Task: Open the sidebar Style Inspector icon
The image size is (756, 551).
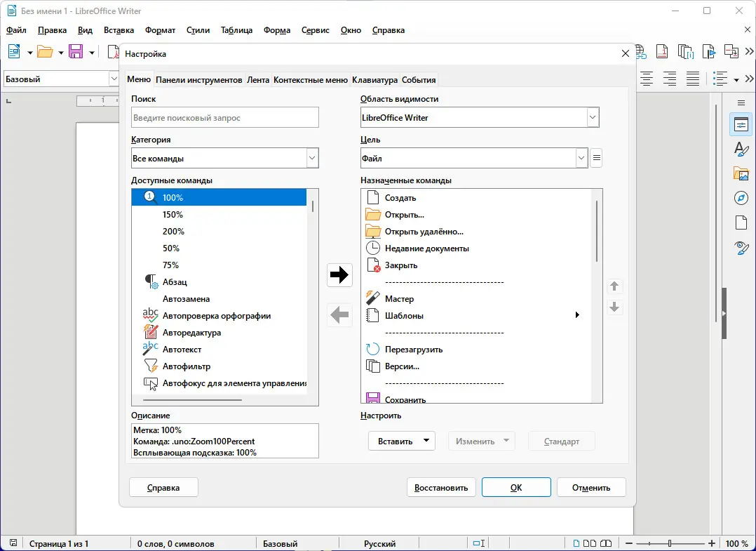Action: tap(741, 248)
